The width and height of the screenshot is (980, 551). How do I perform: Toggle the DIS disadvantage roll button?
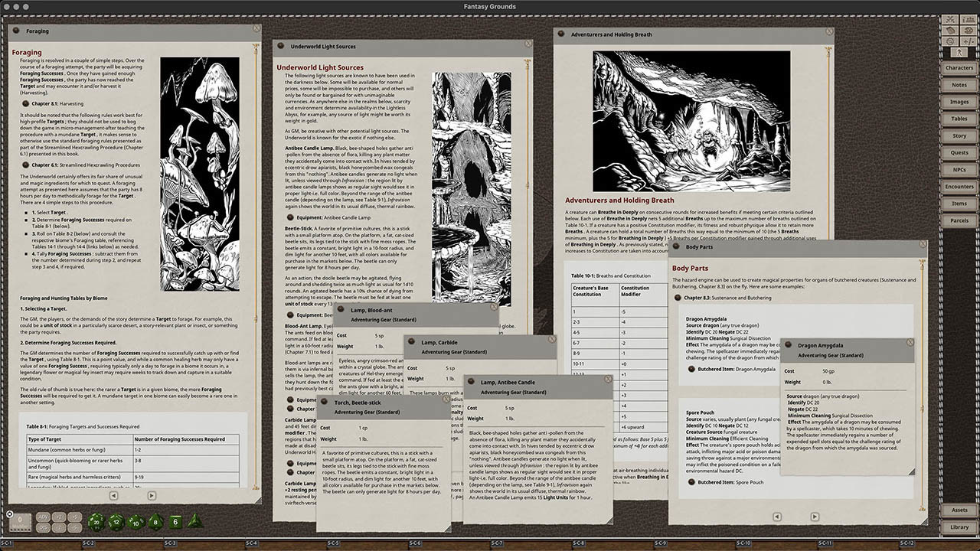point(43,527)
